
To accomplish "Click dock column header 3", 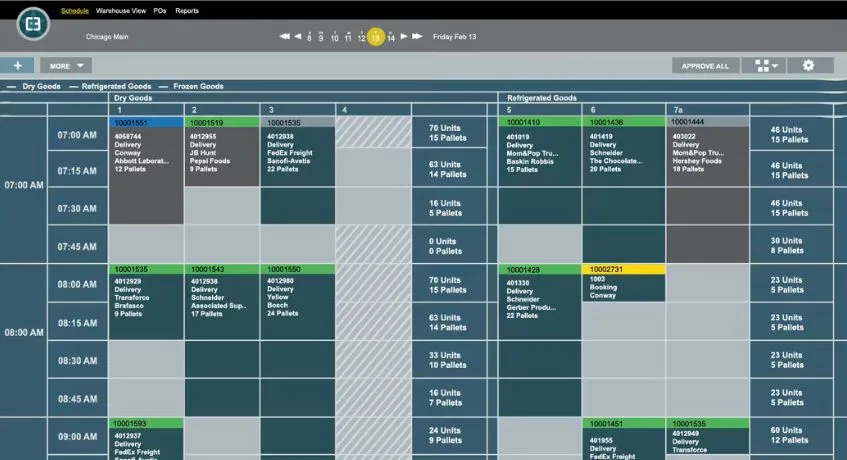I will pos(298,110).
